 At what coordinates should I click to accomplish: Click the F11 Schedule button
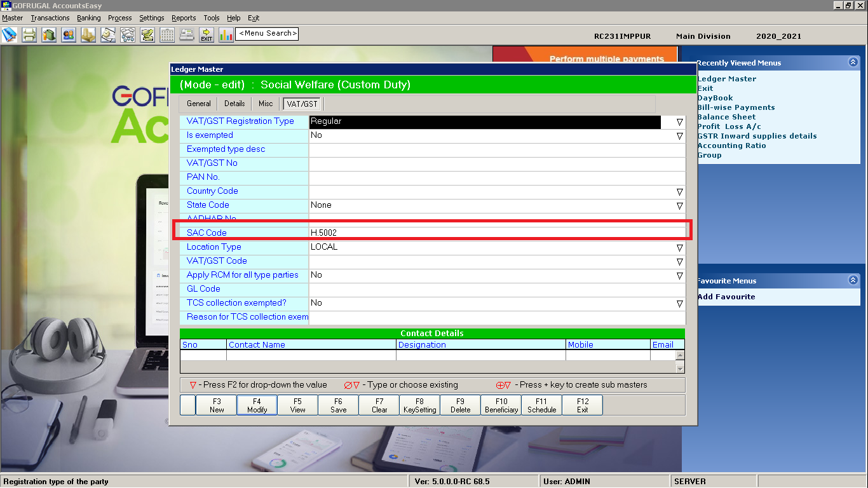click(x=541, y=405)
